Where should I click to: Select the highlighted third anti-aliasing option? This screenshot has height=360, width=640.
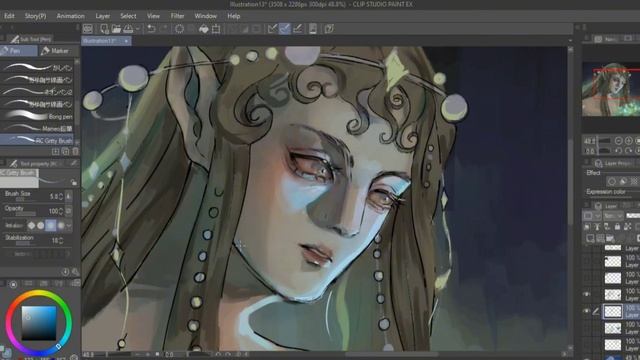[51, 225]
